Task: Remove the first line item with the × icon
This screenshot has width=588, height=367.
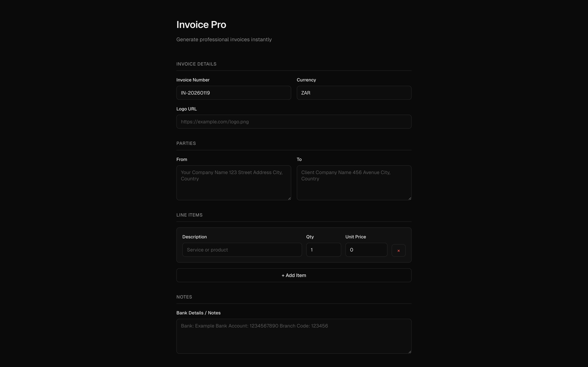Action: [x=398, y=250]
